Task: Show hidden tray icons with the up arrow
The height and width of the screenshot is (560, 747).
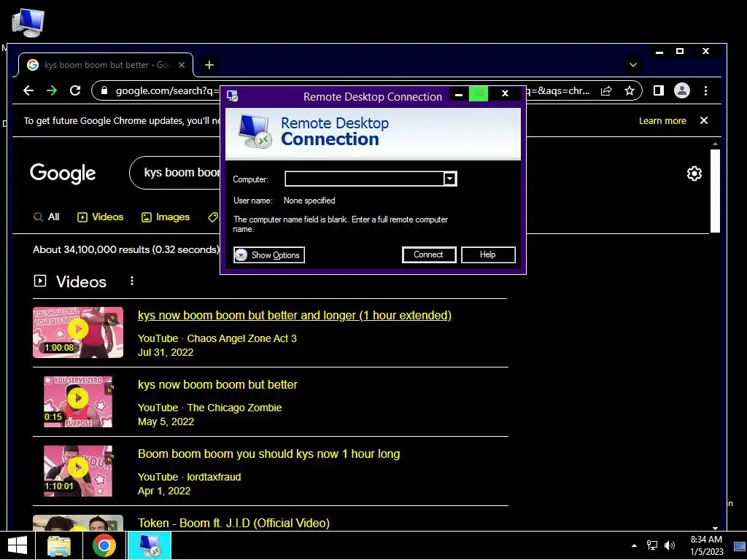Action: 634,545
